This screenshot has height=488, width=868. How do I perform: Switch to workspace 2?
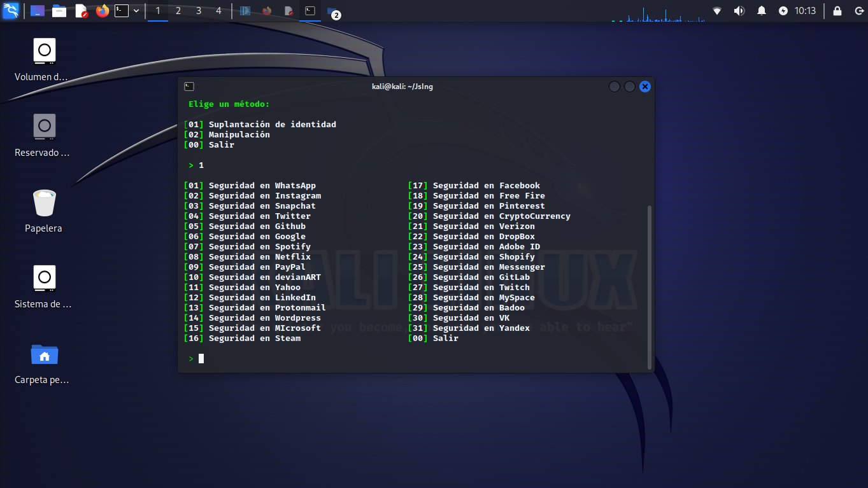(x=178, y=11)
